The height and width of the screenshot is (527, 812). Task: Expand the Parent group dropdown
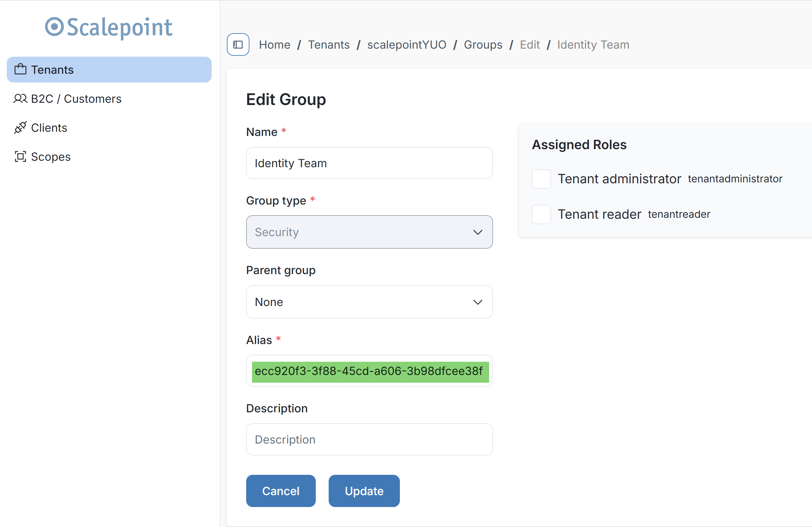(x=369, y=302)
